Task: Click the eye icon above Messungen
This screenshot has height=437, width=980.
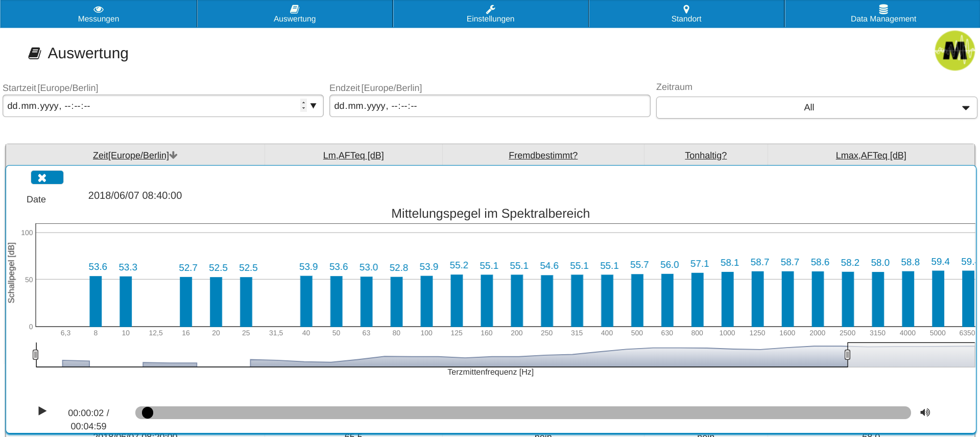Action: (x=99, y=9)
